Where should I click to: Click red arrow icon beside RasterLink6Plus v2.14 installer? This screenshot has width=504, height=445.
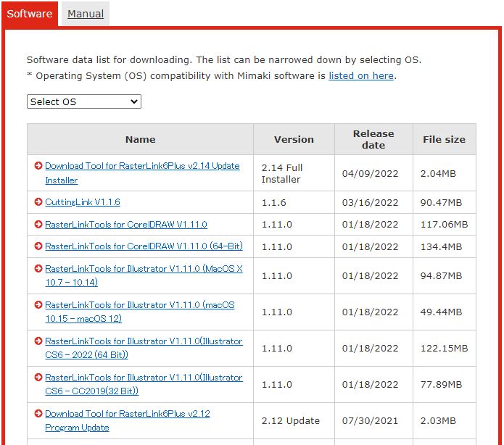(38, 166)
